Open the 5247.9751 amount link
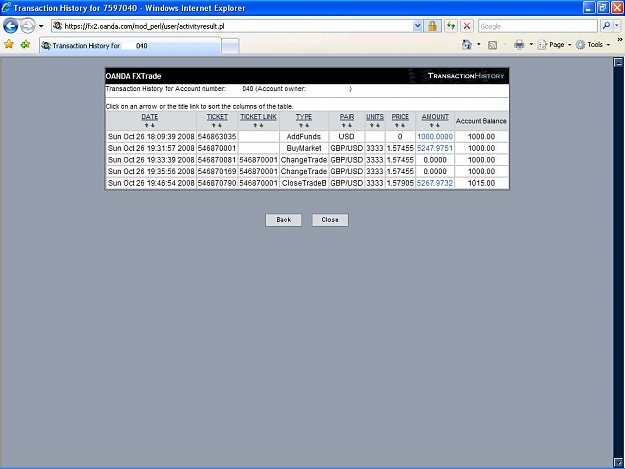The height and width of the screenshot is (469, 625). pos(435,148)
